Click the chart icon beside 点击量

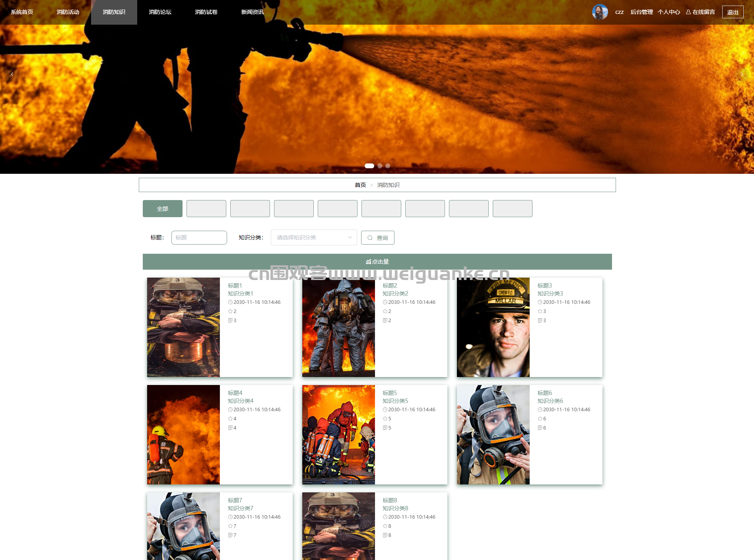click(x=368, y=262)
